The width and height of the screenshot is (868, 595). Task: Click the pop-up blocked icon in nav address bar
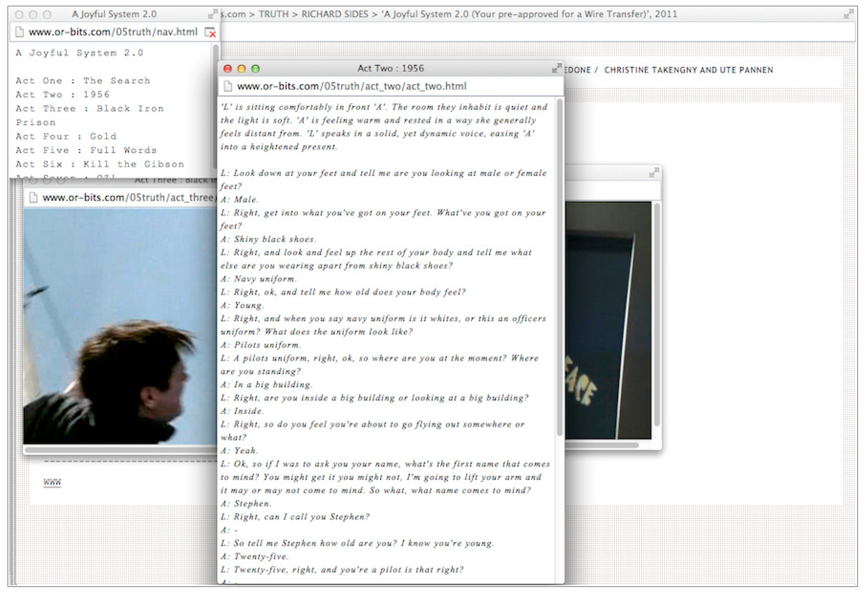pos(210,32)
